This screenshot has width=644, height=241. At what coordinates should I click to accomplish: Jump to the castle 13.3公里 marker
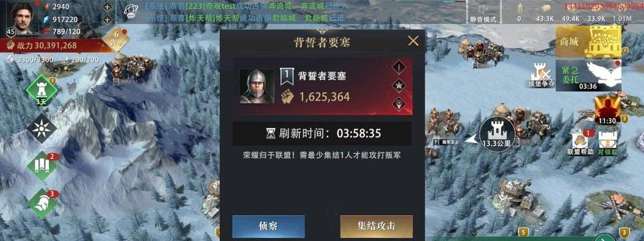coord(497,134)
